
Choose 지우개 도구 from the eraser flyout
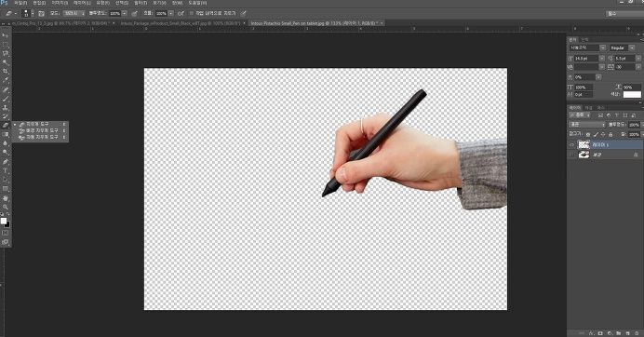pos(37,124)
